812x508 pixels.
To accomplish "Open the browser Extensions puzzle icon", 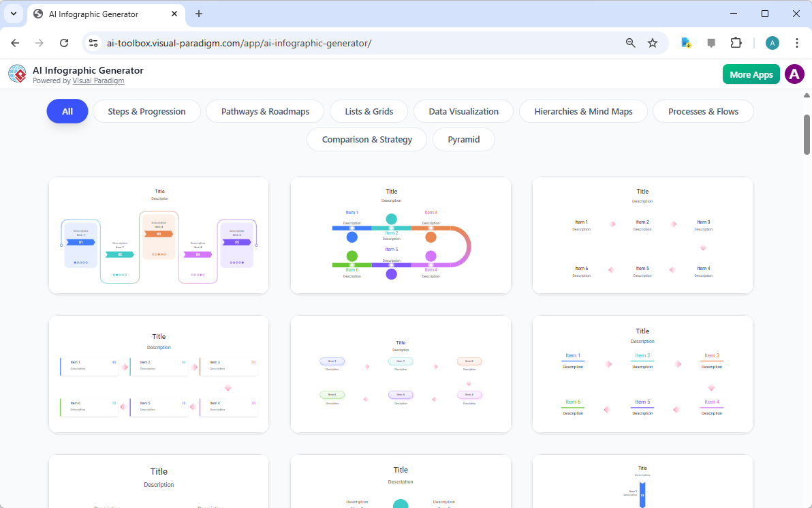I will coord(736,42).
